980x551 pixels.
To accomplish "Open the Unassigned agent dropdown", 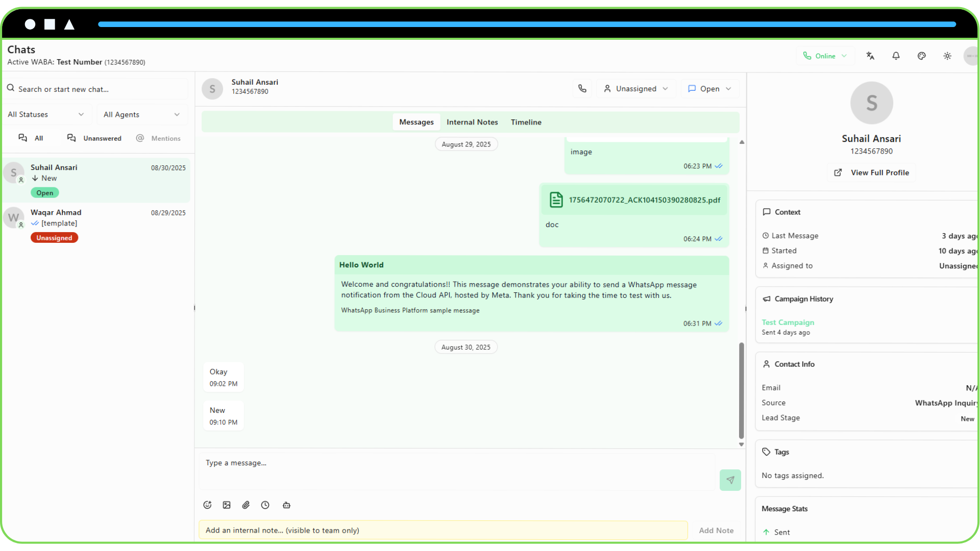I will pos(636,89).
